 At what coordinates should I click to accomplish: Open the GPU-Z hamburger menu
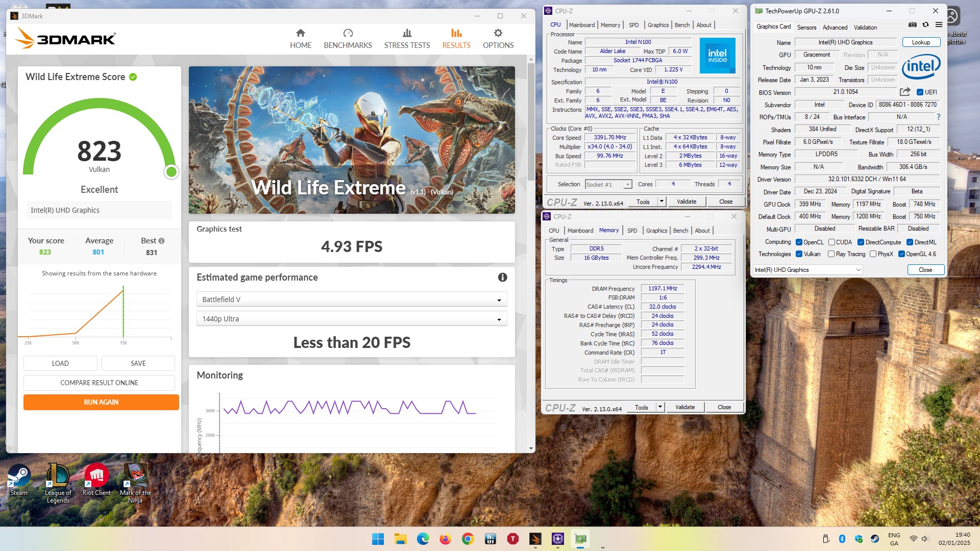[x=939, y=24]
